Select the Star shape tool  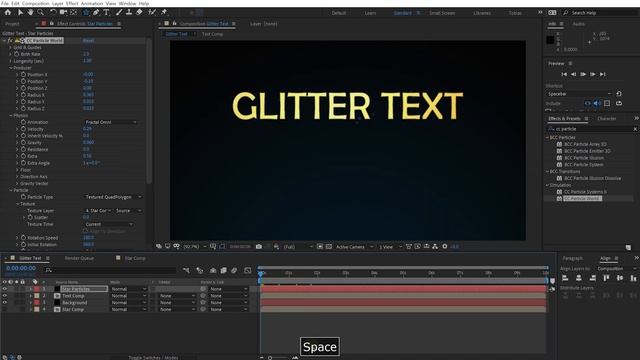click(x=86, y=13)
